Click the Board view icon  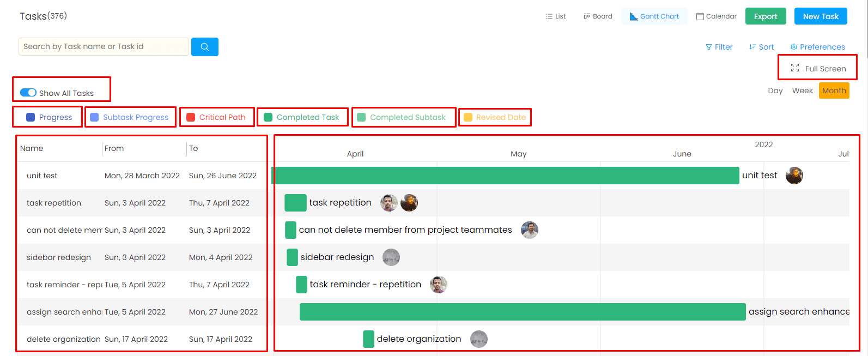[x=587, y=16]
